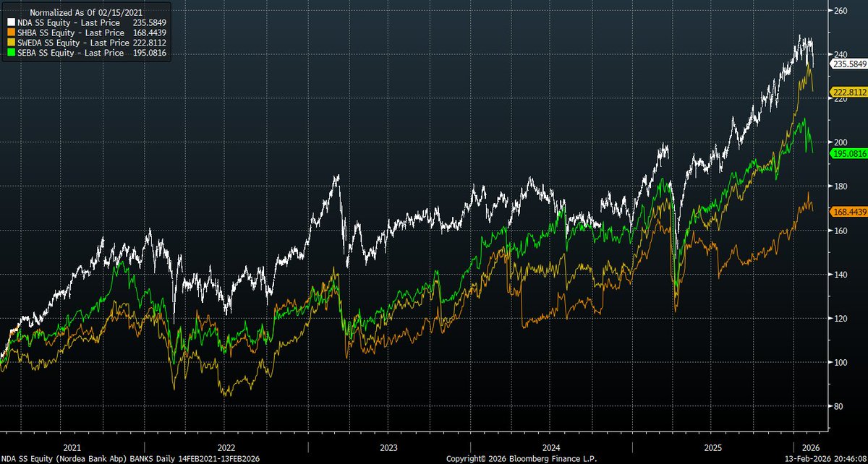Click the 222.8112 yellow price label
This screenshot has width=868, height=464.
point(850,92)
